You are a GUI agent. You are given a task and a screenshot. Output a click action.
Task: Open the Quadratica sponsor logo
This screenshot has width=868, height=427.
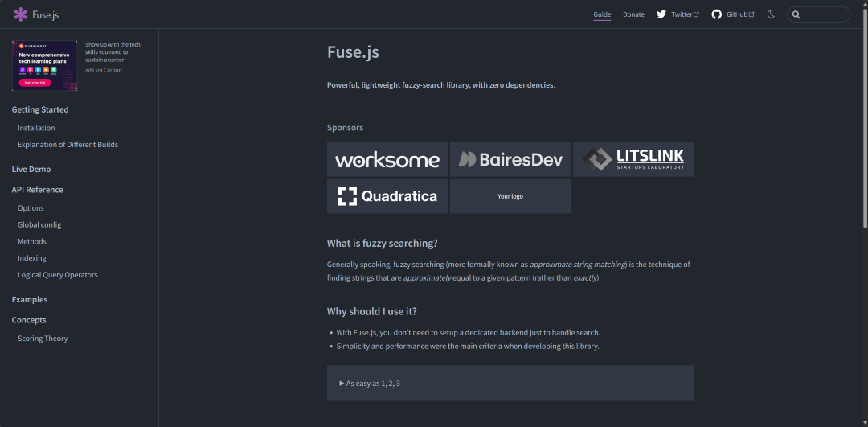tap(387, 196)
